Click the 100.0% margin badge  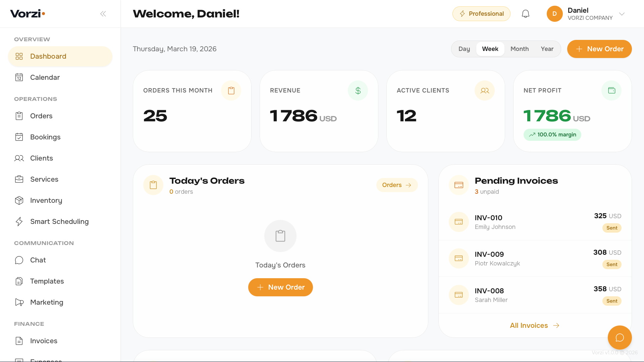552,135
